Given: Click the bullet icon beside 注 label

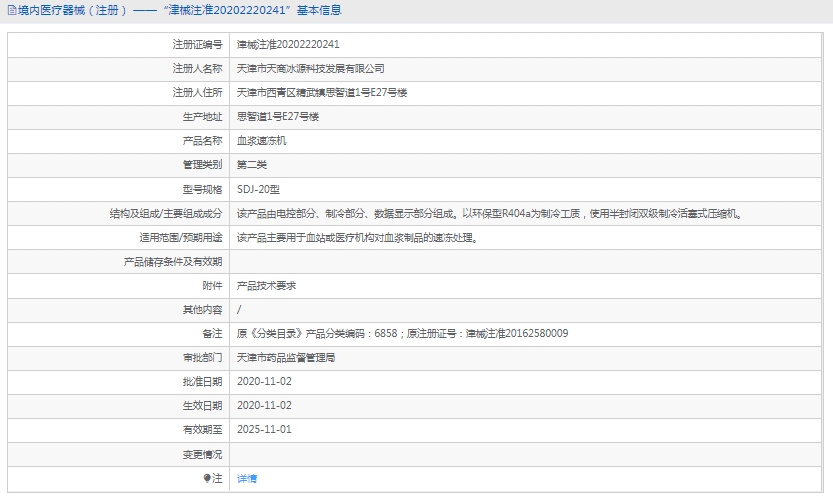Looking at the screenshot, I should click(x=208, y=479).
